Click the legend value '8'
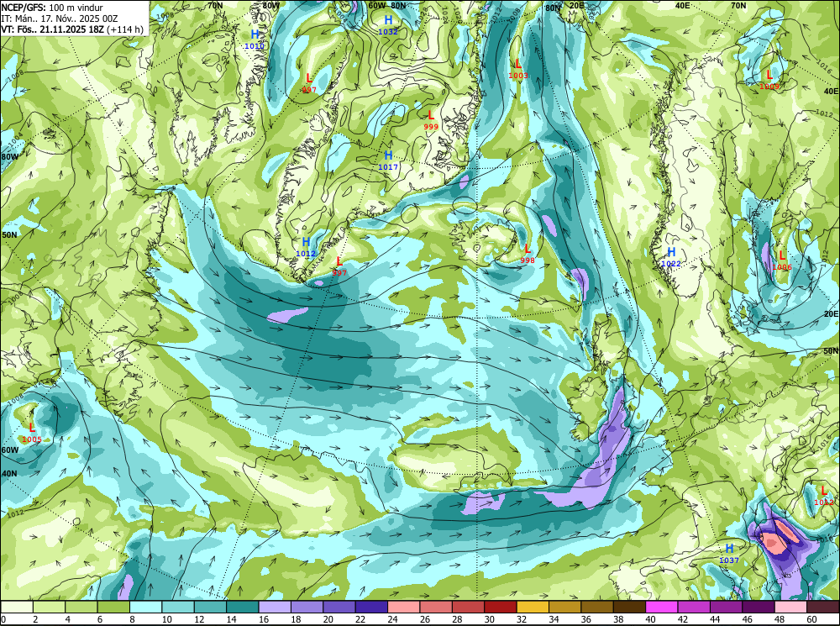Image resolution: width=840 pixels, height=626 pixels. click(x=133, y=619)
